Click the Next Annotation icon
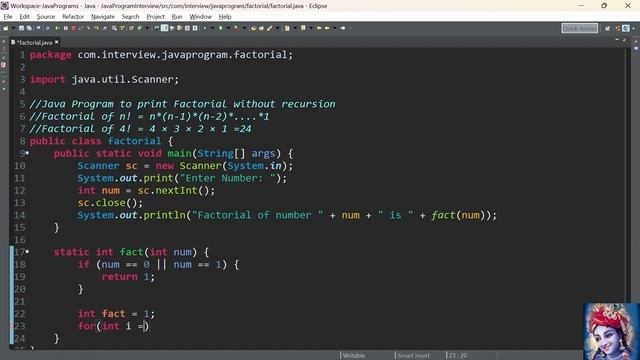 [287, 28]
